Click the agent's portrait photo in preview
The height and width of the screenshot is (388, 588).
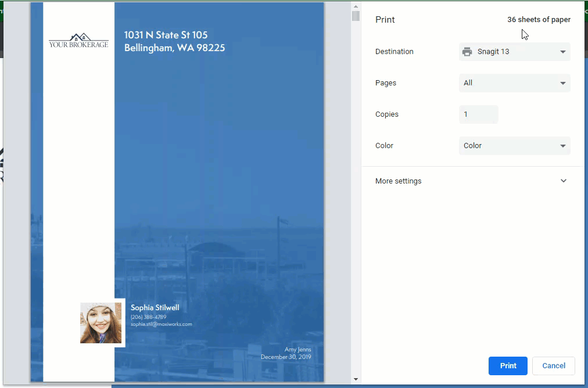coord(101,323)
